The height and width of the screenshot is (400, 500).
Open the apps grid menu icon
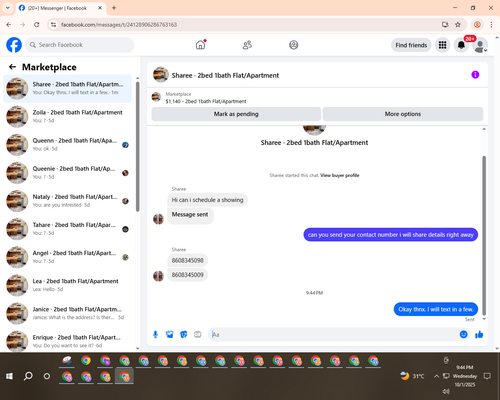442,45
